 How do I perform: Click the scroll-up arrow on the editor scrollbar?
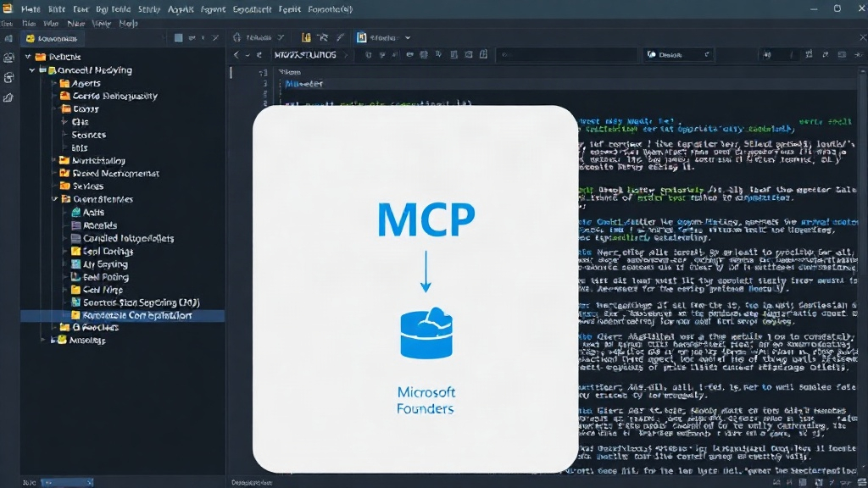tap(862, 71)
